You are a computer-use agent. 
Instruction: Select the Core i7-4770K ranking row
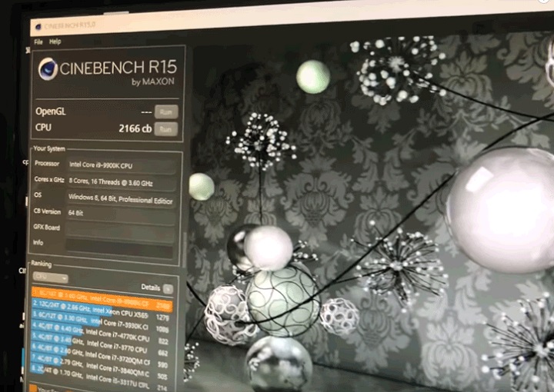pyautogui.click(x=100, y=332)
